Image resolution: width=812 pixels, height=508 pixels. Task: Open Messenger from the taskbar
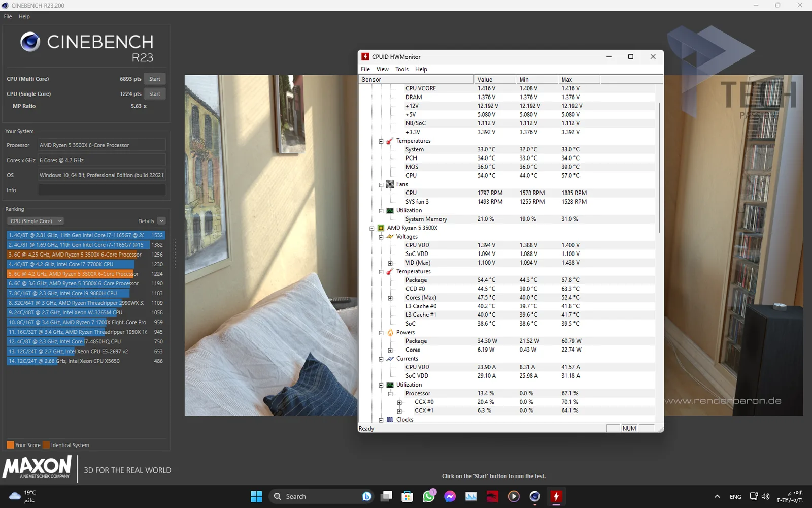coord(450,496)
